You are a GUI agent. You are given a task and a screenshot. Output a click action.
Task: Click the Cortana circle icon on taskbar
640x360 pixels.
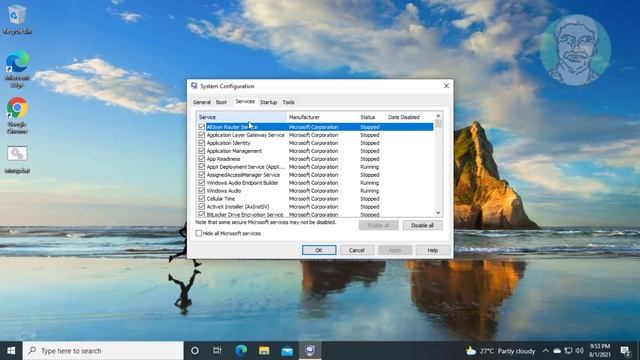point(195,351)
